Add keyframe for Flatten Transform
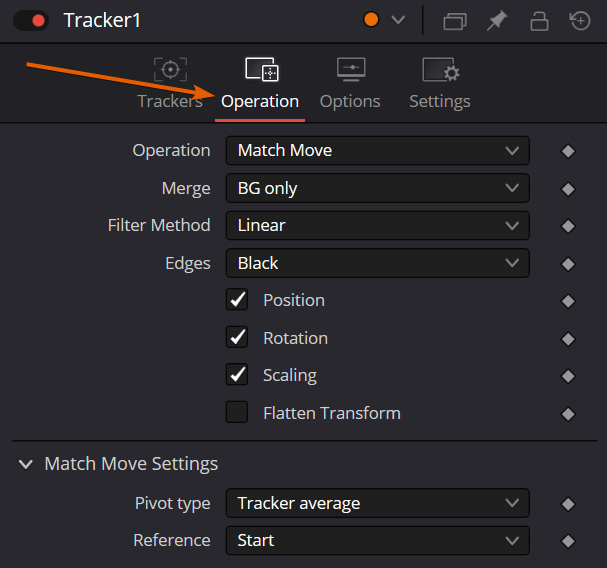 tap(568, 414)
